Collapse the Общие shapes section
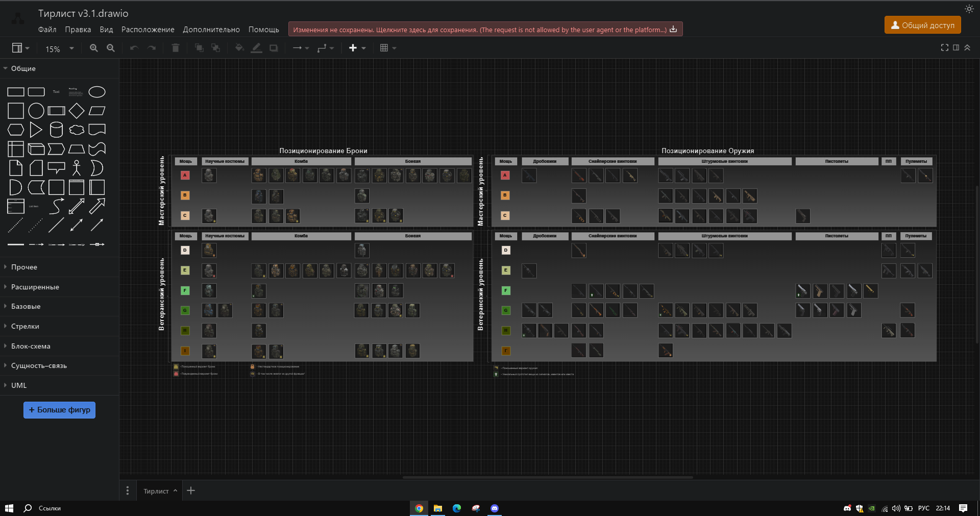 pos(59,68)
